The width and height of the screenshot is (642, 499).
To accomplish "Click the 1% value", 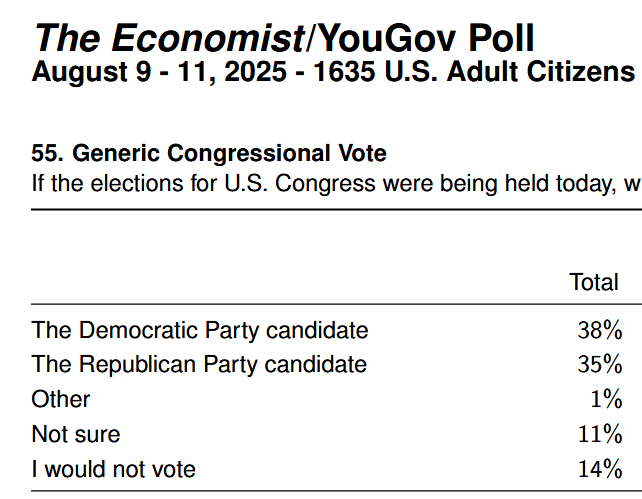I will (606, 399).
